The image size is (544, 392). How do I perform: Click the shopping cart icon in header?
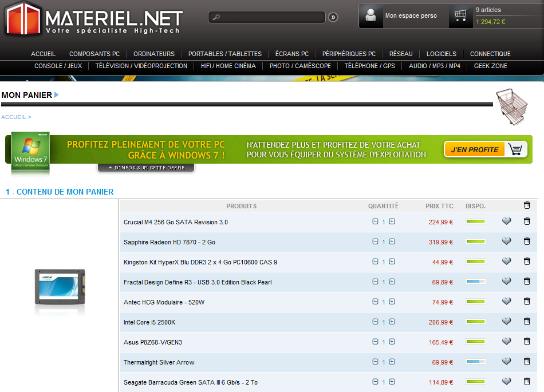(461, 15)
